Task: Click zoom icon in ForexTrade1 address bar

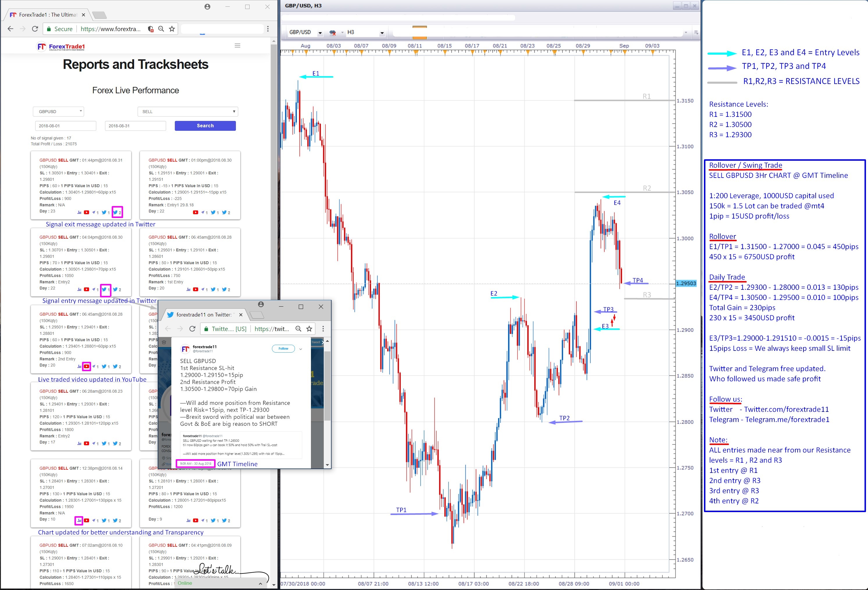Action: (x=161, y=29)
